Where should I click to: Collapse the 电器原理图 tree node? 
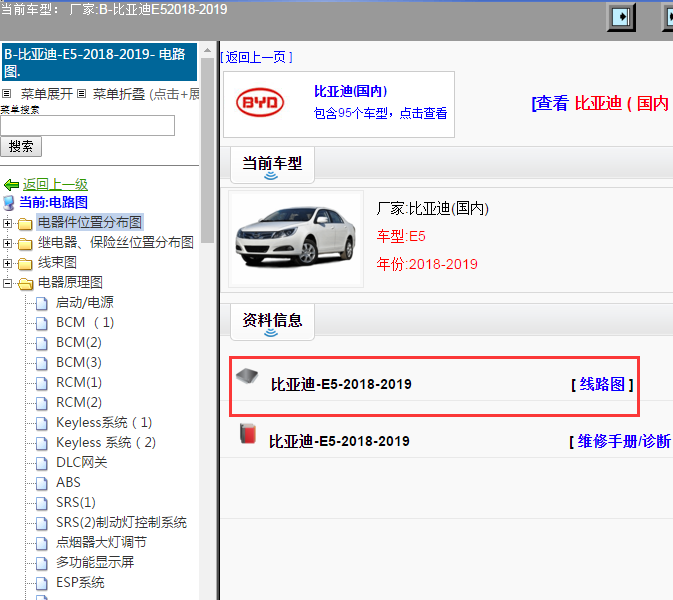pyautogui.click(x=7, y=283)
